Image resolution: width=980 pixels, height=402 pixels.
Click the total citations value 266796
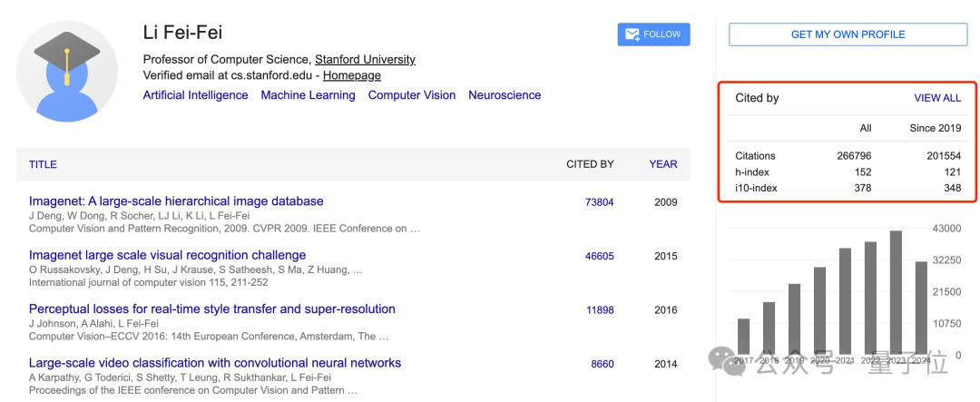[854, 156]
